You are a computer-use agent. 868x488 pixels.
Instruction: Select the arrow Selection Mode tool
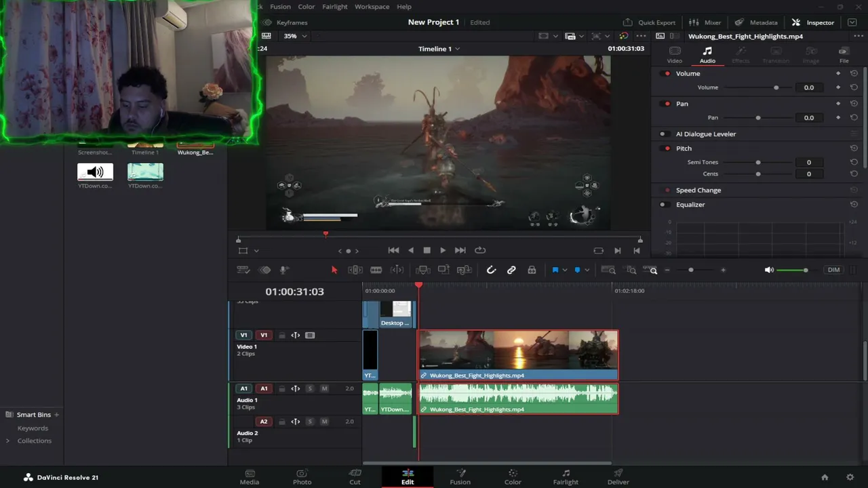[334, 270]
